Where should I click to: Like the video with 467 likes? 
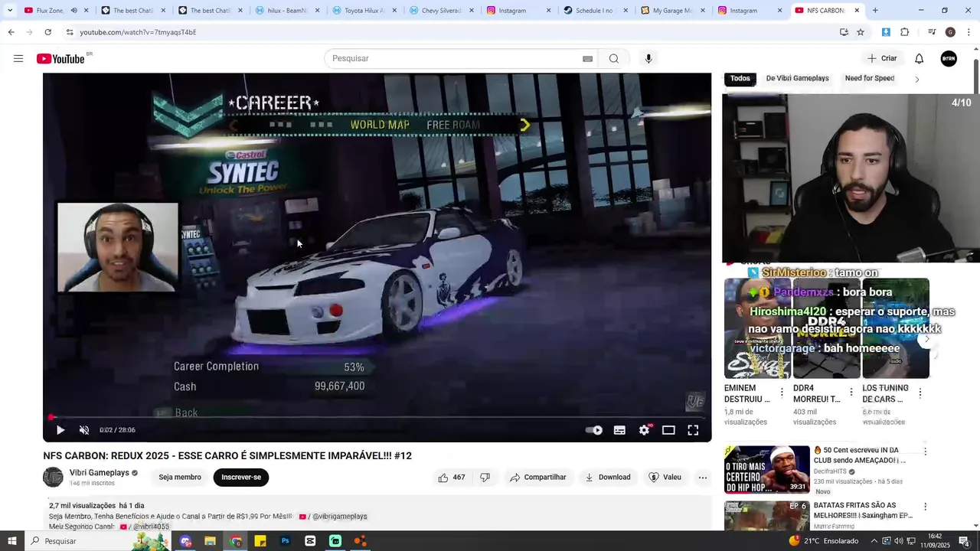452,478
